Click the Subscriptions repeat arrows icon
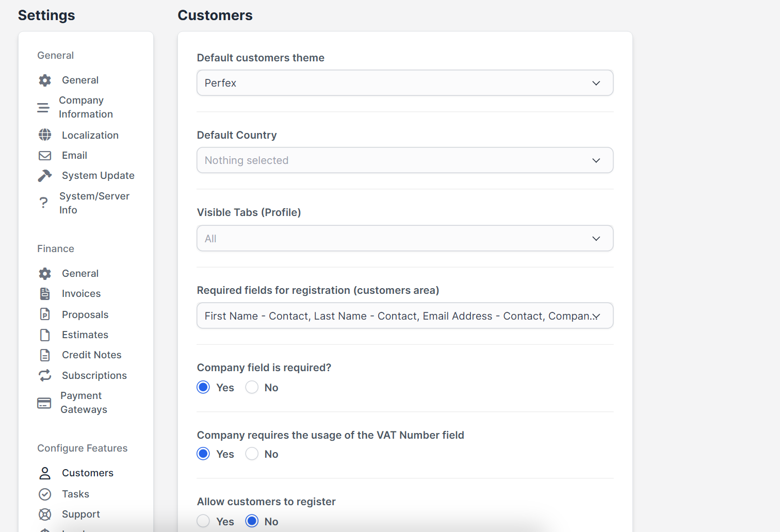Viewport: 780px width, 532px height. tap(45, 375)
